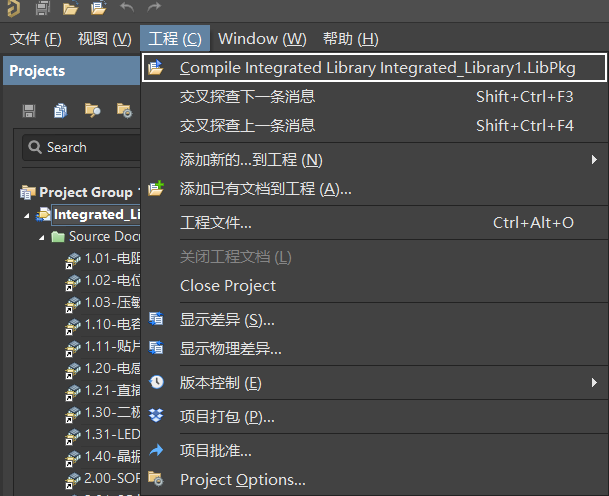The width and height of the screenshot is (609, 496).
Task: Select the Integrated_Li project name
Action: pyautogui.click(x=97, y=214)
